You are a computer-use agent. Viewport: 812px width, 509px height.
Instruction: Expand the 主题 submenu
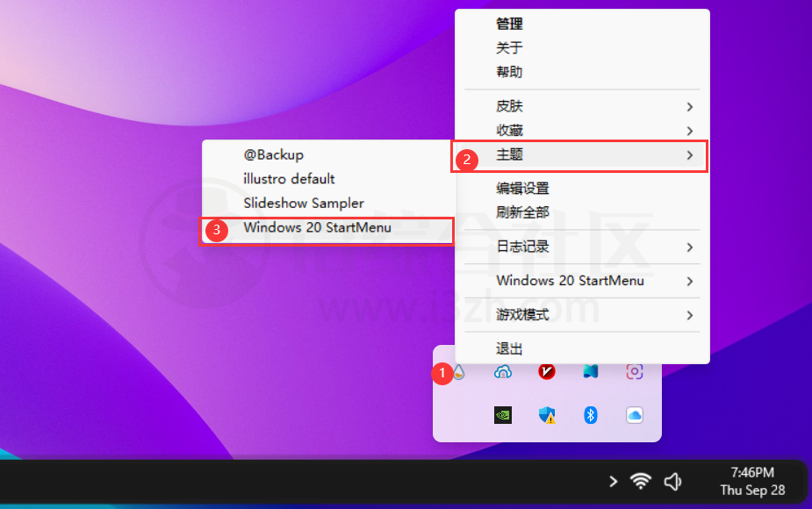[582, 154]
